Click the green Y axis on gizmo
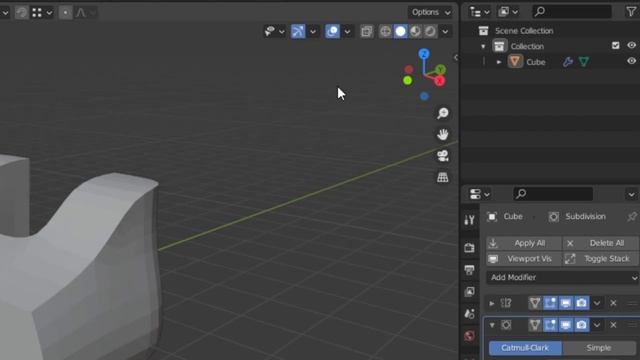The image size is (640, 360). [x=440, y=69]
